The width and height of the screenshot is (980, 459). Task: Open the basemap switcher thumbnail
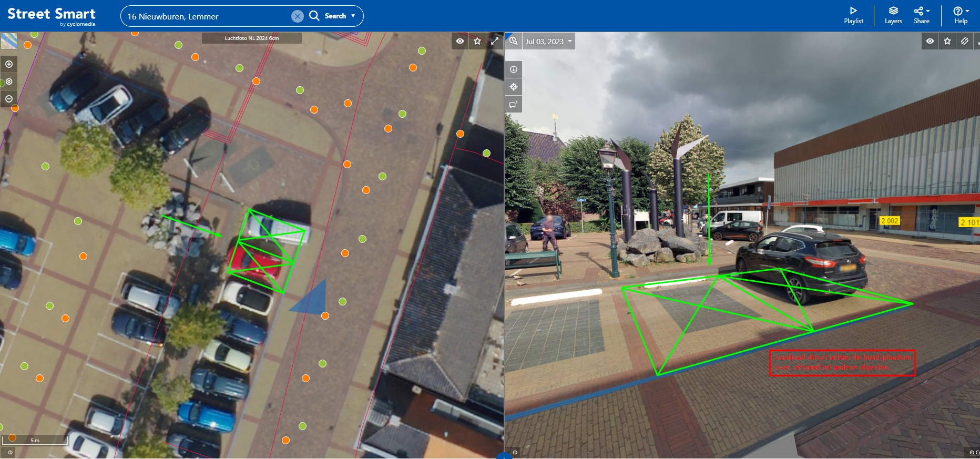point(9,41)
